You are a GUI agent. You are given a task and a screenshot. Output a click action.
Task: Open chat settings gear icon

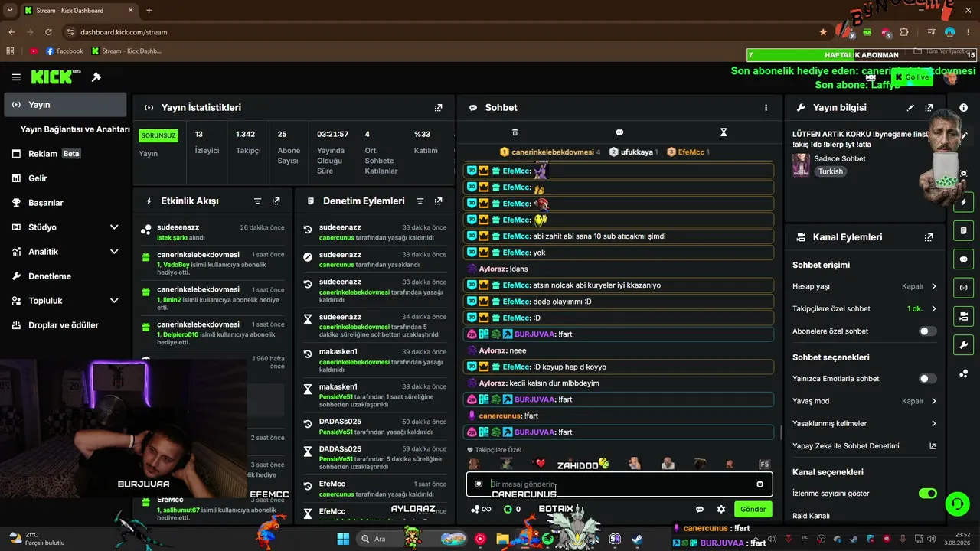(x=721, y=509)
